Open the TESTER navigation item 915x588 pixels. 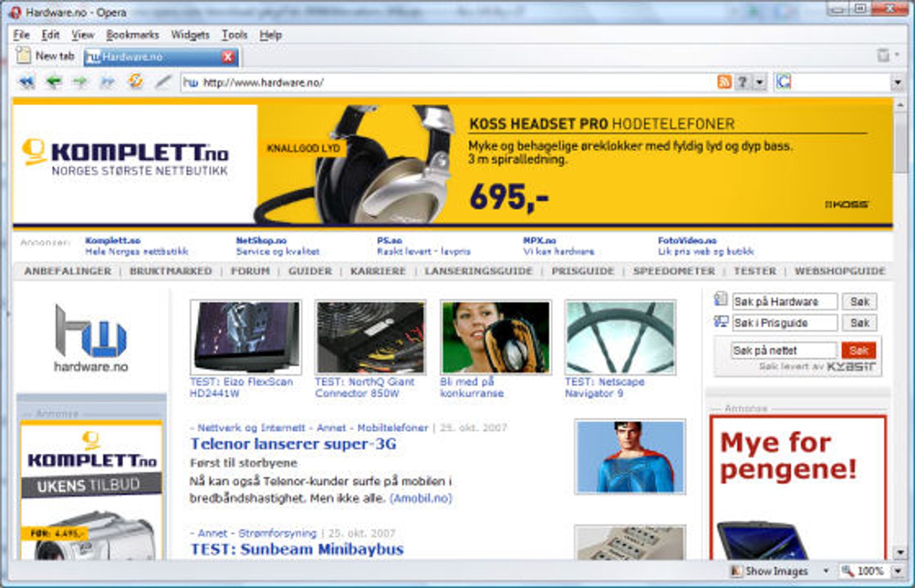[755, 271]
